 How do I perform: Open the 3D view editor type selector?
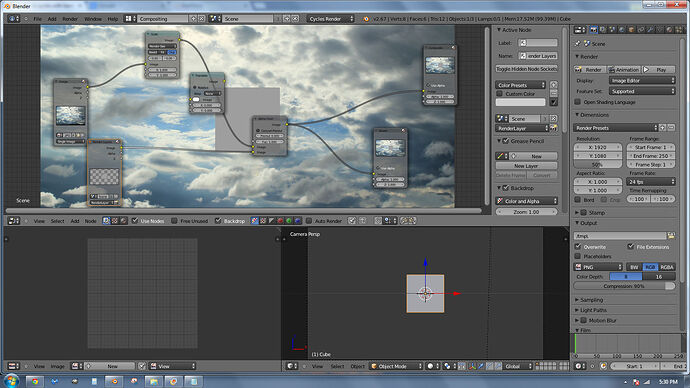292,366
